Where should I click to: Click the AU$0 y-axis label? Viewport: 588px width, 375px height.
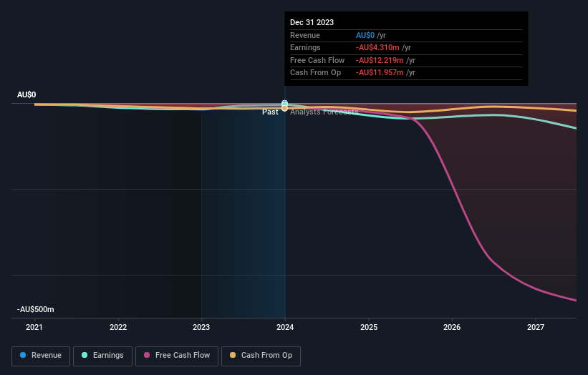(26, 94)
